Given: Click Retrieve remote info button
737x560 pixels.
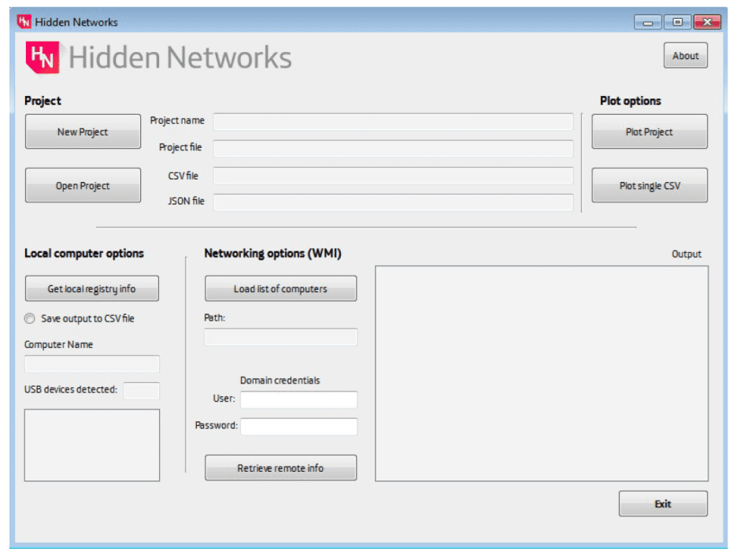Looking at the screenshot, I should click(280, 468).
